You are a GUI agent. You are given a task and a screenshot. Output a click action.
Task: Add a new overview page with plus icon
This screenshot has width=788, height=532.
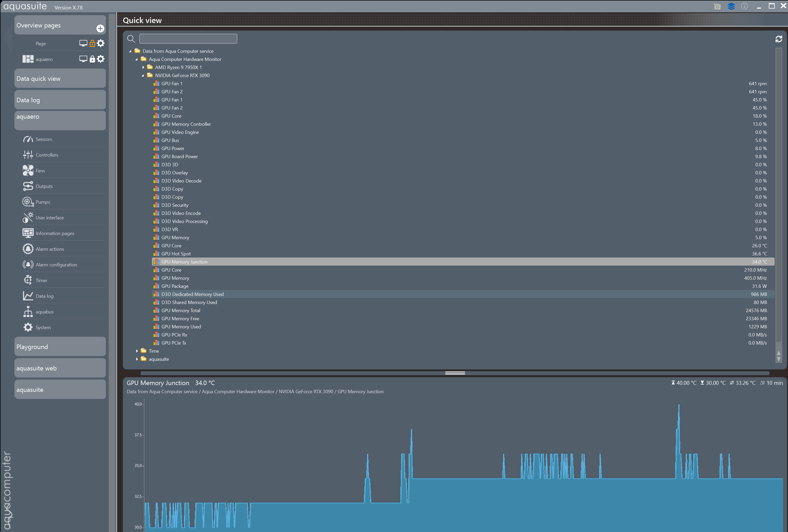100,28
